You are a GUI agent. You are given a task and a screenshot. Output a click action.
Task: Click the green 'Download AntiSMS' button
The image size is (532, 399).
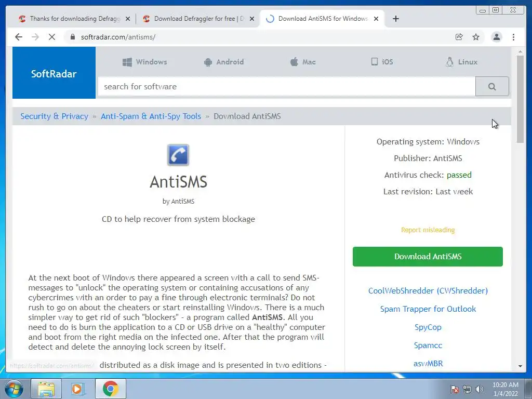point(428,257)
